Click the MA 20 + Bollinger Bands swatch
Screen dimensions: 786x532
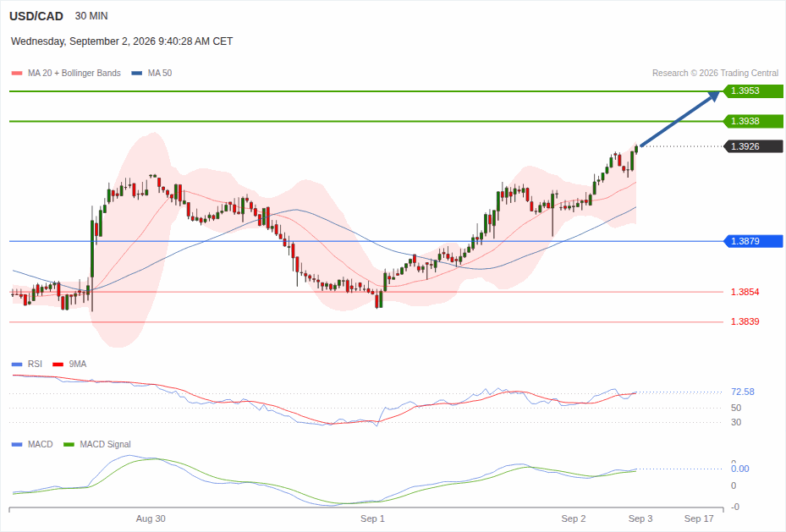coord(17,73)
